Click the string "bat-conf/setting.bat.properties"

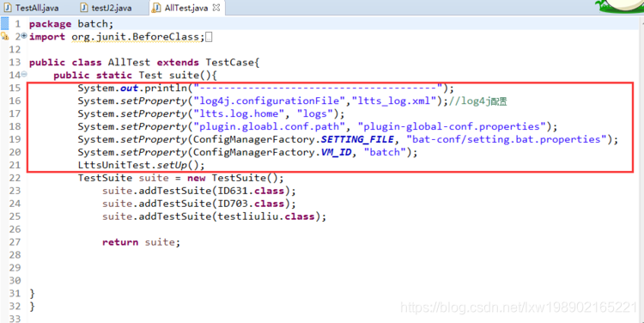(x=507, y=139)
